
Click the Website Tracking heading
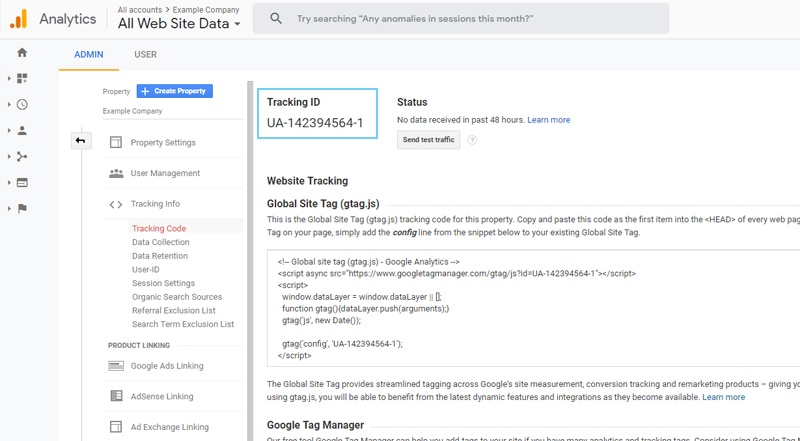(307, 181)
